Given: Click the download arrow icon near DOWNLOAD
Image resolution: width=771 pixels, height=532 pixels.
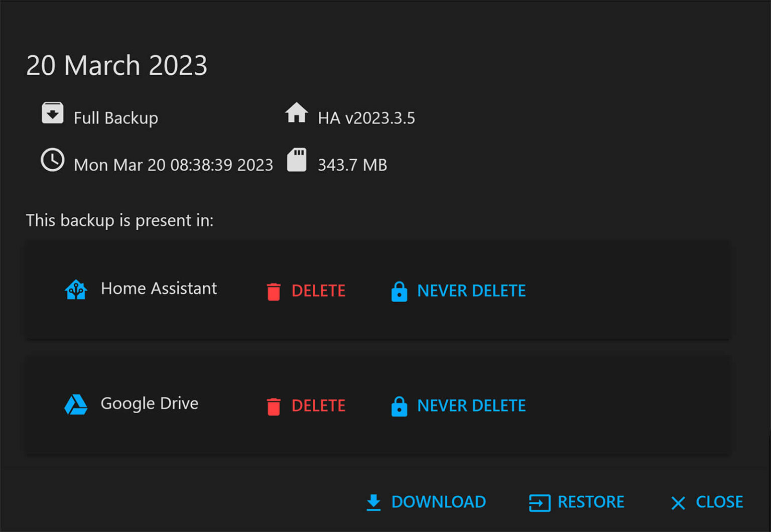Looking at the screenshot, I should (373, 502).
